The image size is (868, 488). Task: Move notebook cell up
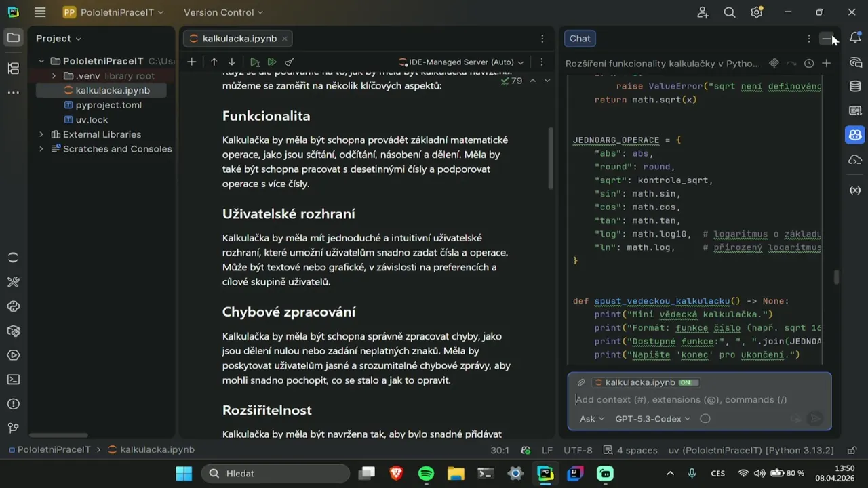pyautogui.click(x=214, y=62)
